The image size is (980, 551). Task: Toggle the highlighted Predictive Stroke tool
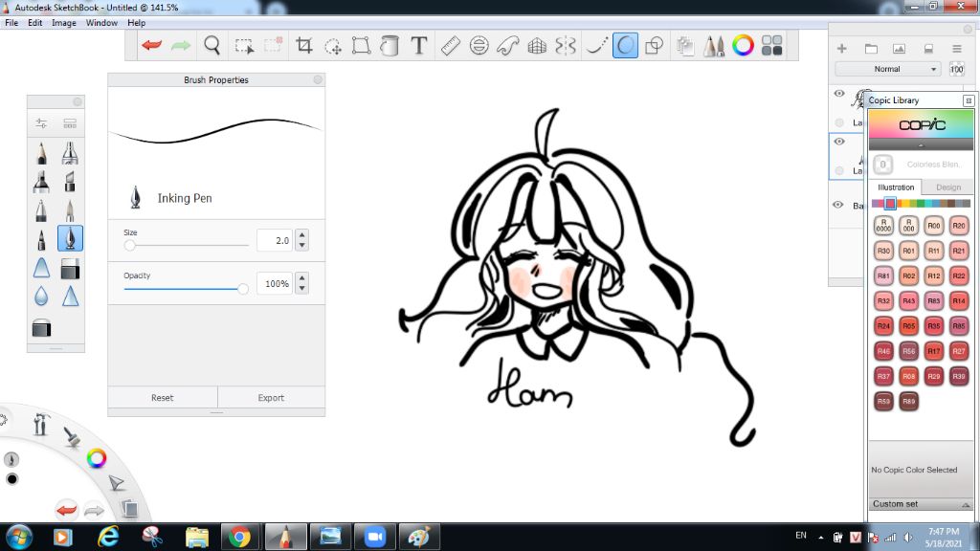625,46
